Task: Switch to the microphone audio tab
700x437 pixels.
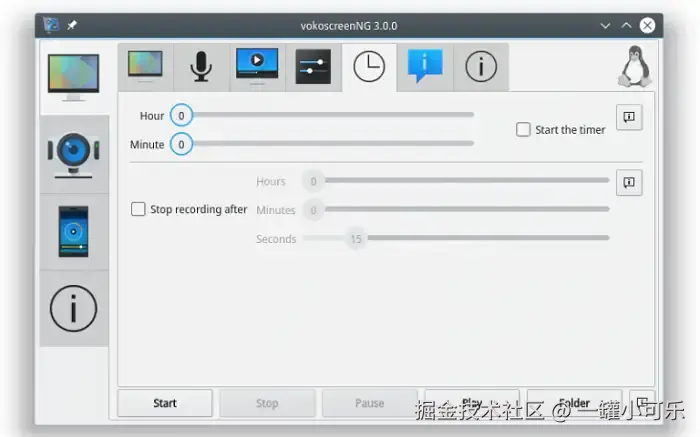Action: [201, 67]
